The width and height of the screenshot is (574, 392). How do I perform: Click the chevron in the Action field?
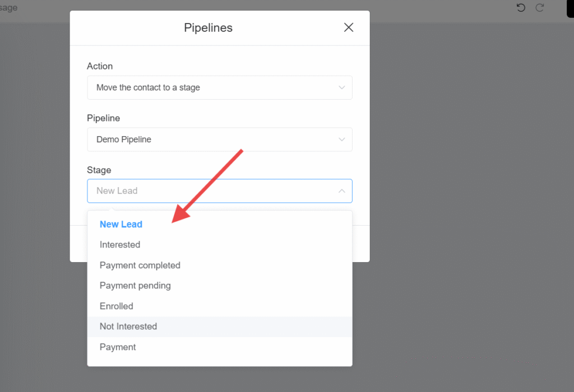click(x=341, y=88)
